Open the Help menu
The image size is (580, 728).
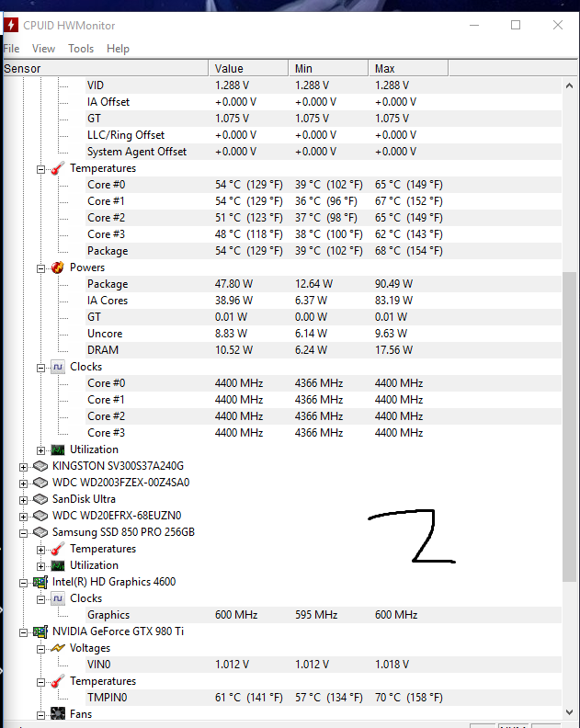(x=118, y=49)
